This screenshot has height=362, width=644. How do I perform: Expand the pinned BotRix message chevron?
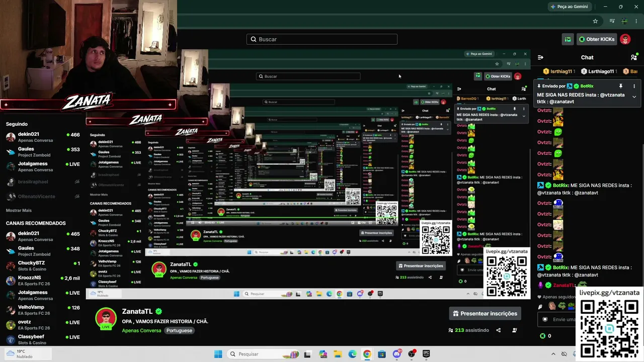[634, 97]
